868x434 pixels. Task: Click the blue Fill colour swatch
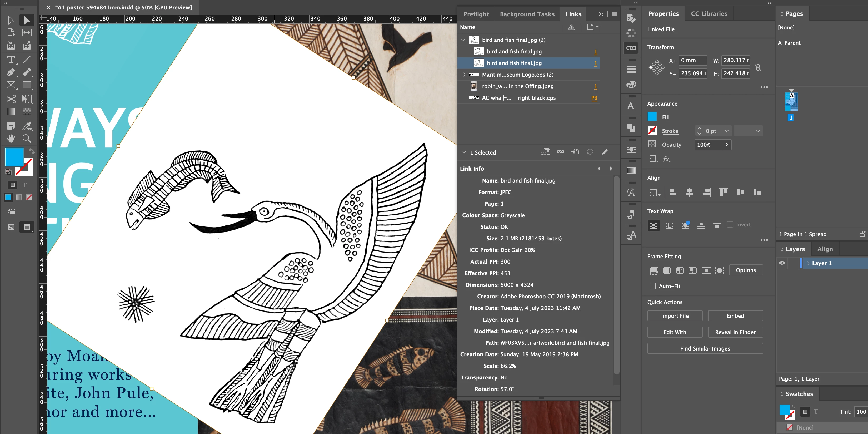click(x=652, y=117)
